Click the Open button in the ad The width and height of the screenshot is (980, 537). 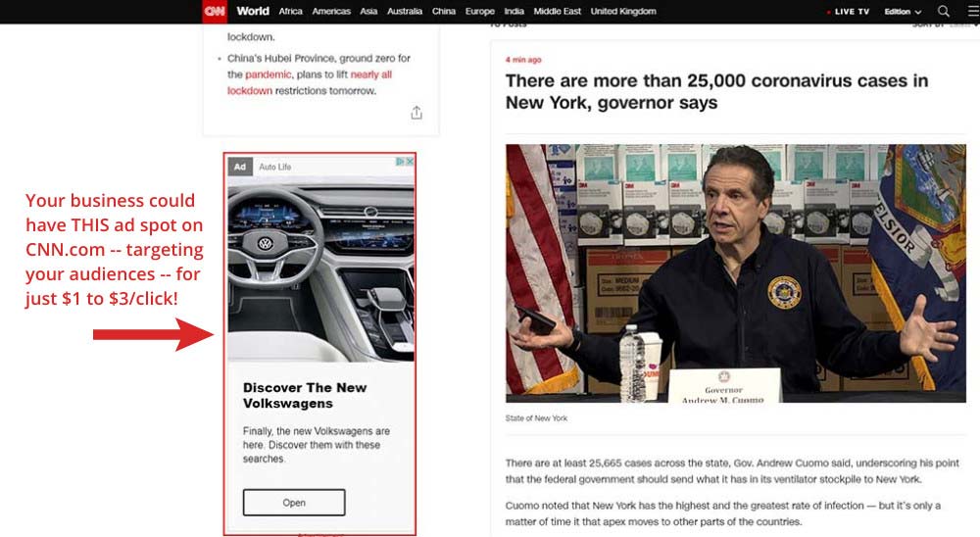[x=294, y=503]
